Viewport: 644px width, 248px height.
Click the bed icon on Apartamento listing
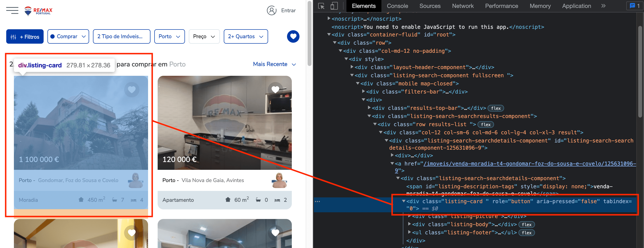(277, 200)
